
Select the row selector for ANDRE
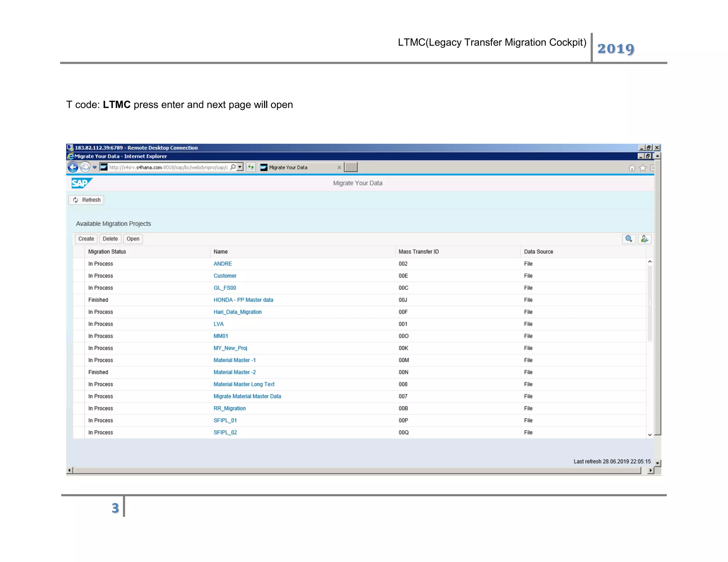coord(79,264)
